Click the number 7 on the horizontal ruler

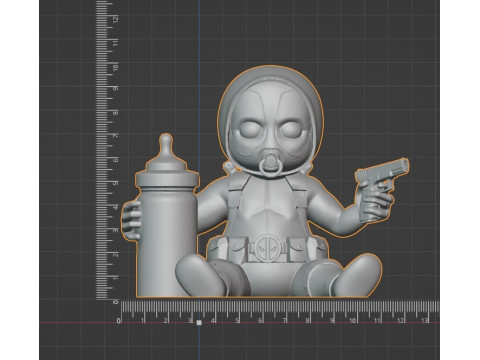[x=284, y=321]
